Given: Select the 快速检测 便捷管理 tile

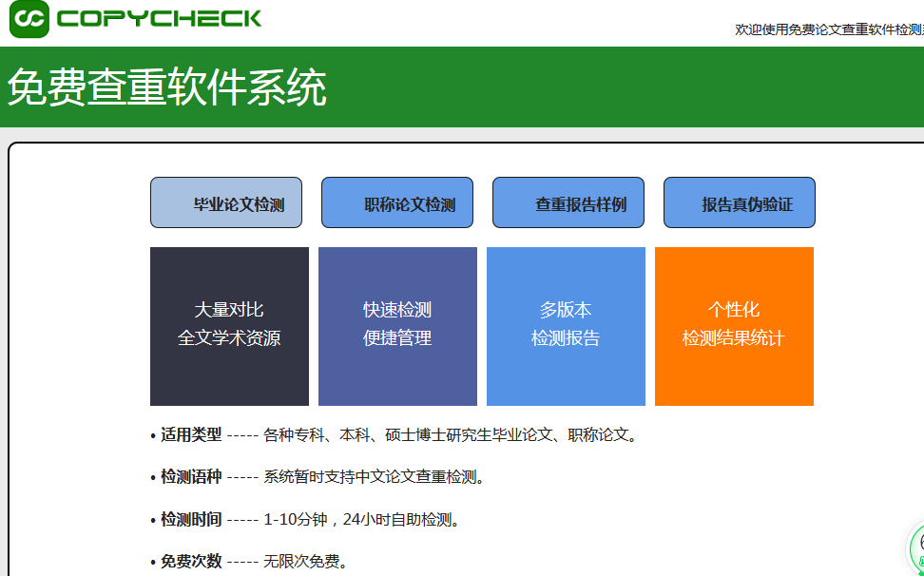Looking at the screenshot, I should tap(397, 326).
